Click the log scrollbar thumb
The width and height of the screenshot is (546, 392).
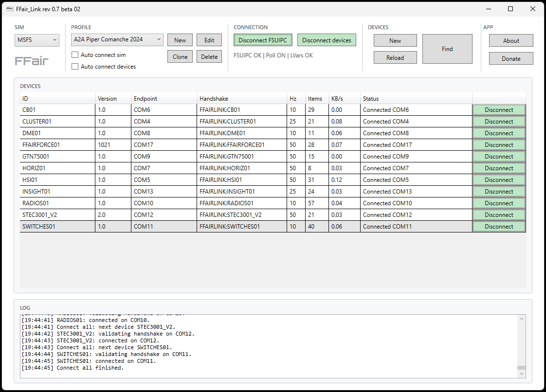point(521,368)
